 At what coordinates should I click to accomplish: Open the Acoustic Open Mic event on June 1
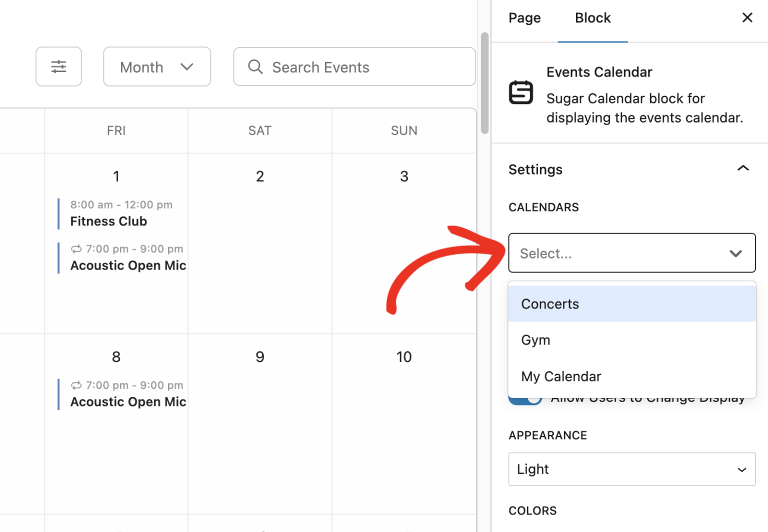click(128, 265)
